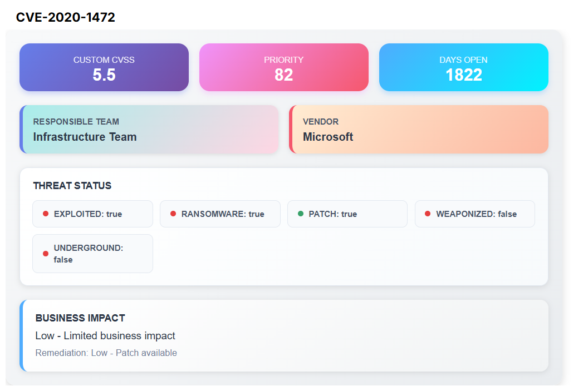Click the red dot next to WEAPONIZED
Image resolution: width=588 pixels, height=391 pixels.
(428, 214)
